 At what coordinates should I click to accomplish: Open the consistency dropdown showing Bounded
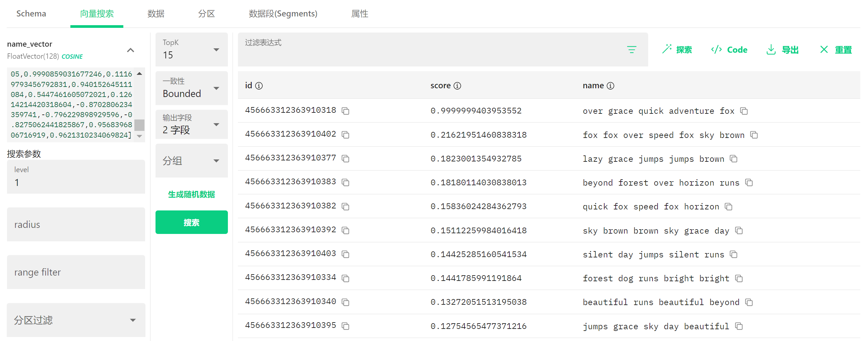191,88
